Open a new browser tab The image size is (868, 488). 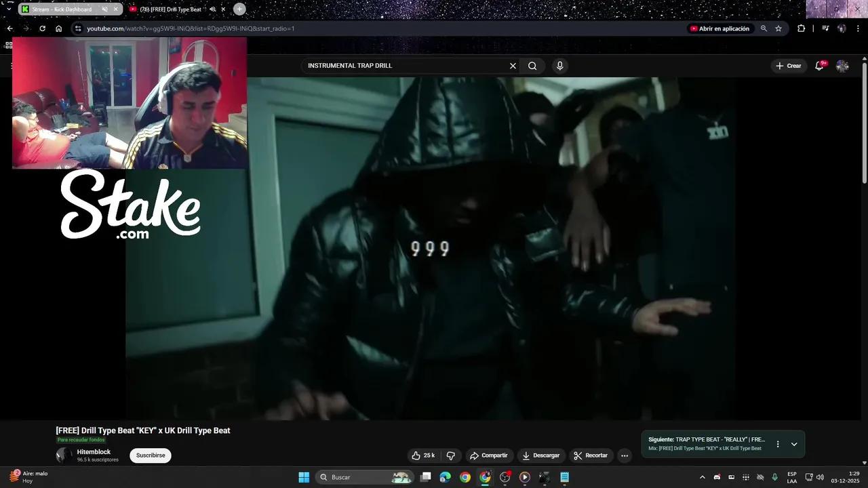[239, 9]
